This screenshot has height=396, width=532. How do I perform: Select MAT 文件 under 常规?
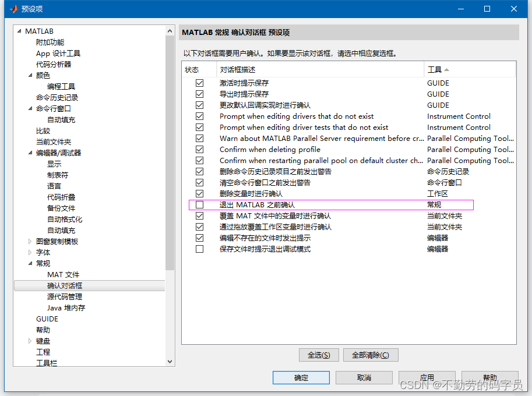click(63, 275)
